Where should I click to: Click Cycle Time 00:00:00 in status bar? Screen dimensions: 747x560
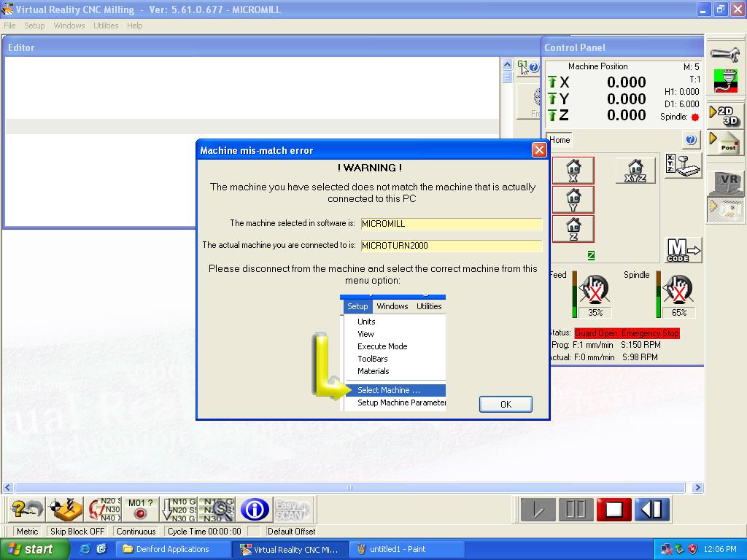(x=204, y=531)
